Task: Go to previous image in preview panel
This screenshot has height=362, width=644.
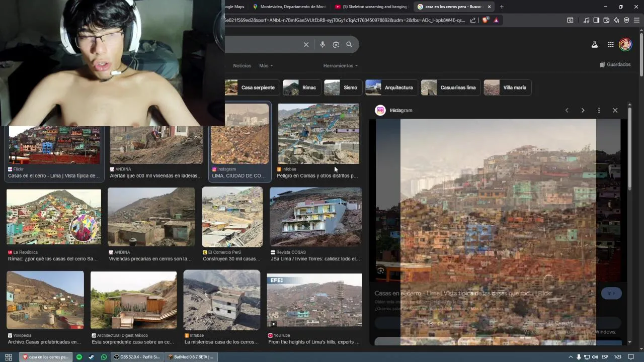Action: tap(567, 110)
